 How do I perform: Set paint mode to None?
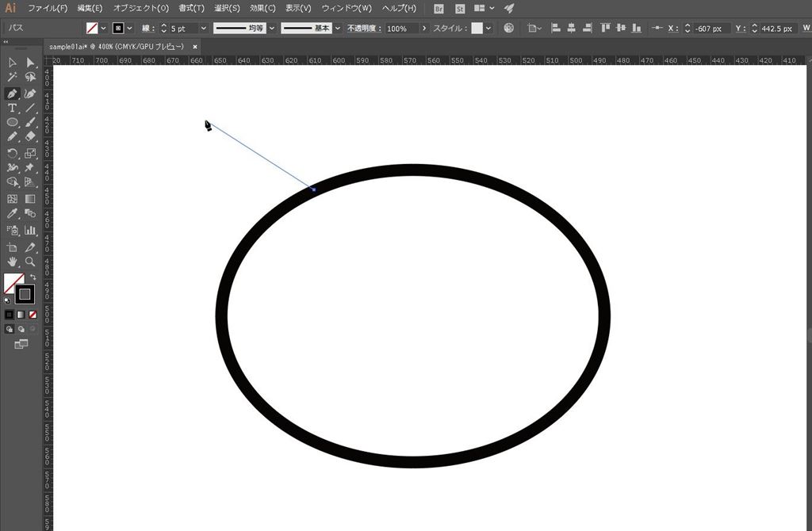point(33,315)
